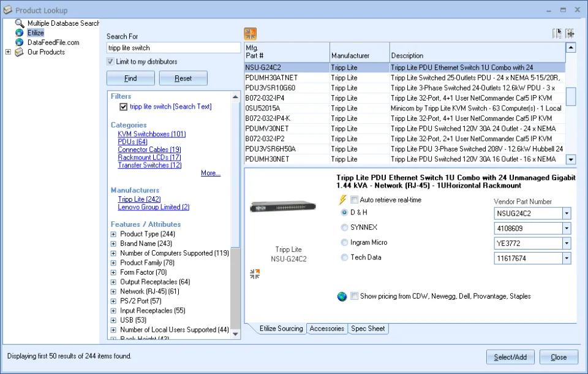Expand Number of Computers Supported (119)

click(x=113, y=253)
